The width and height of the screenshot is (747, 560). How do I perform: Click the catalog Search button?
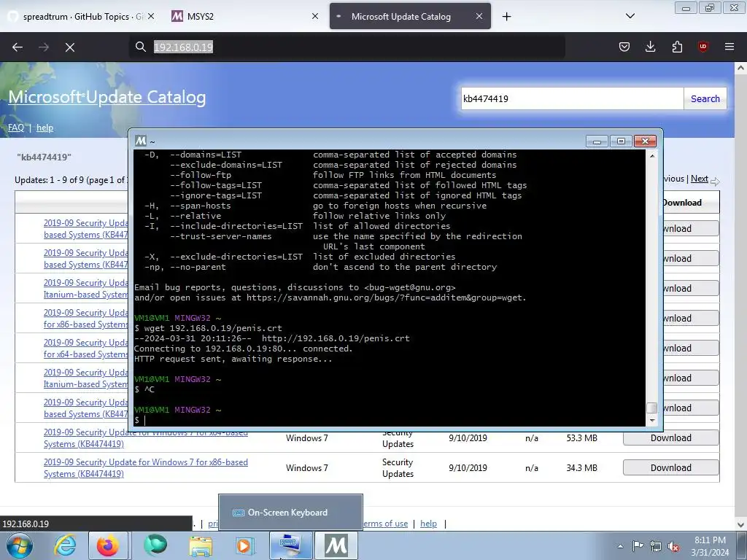click(705, 98)
